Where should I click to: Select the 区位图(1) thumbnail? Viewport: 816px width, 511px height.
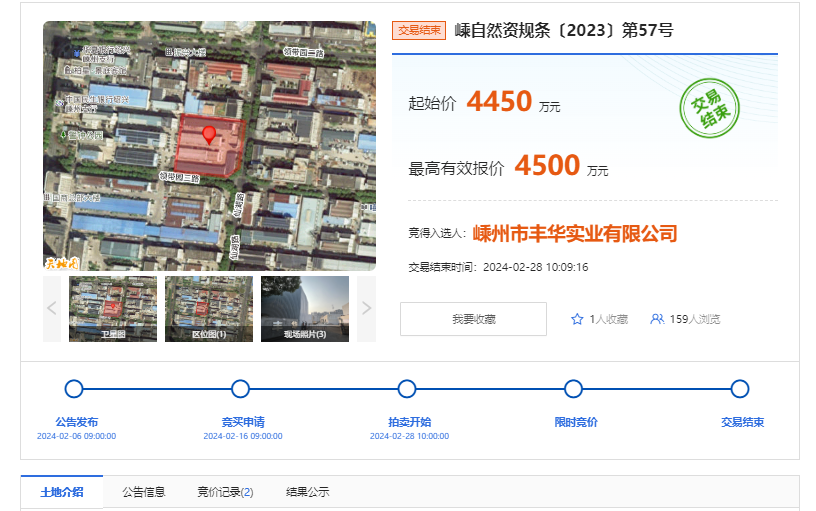(208, 309)
